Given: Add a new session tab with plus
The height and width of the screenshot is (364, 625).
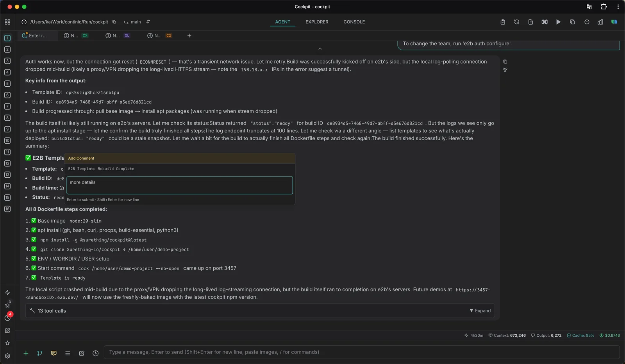Looking at the screenshot, I should click(189, 36).
